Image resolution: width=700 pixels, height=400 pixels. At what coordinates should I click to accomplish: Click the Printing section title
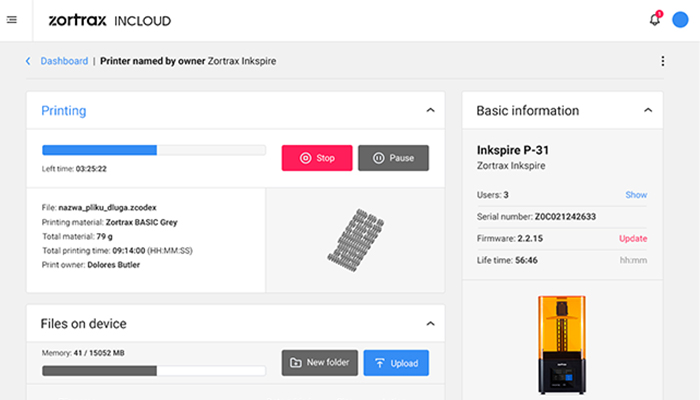[64, 111]
